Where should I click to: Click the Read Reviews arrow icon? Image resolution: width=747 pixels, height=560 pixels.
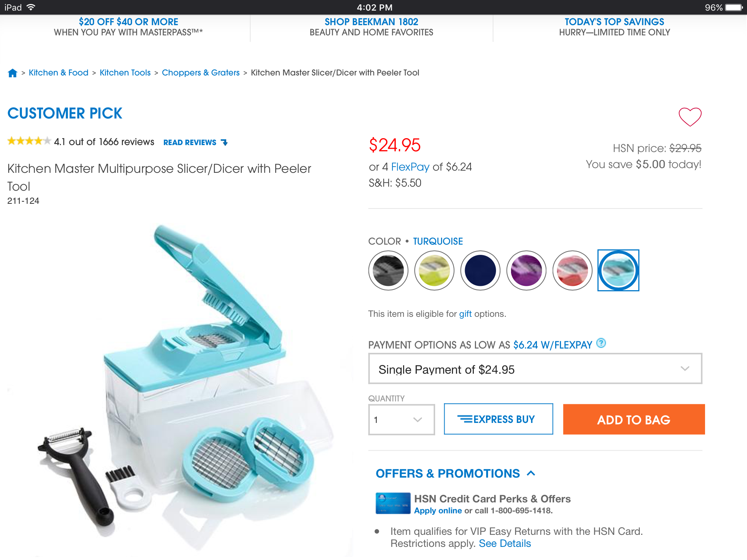[x=224, y=143]
